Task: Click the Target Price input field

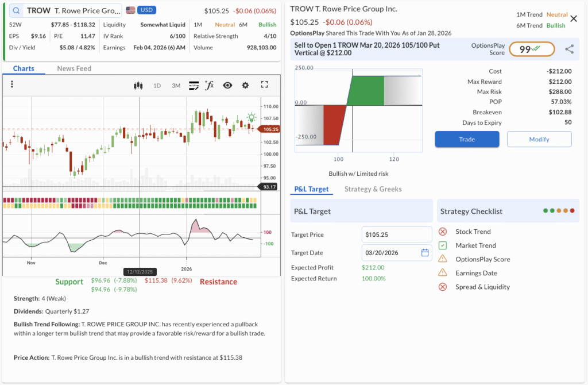Action: (396, 234)
